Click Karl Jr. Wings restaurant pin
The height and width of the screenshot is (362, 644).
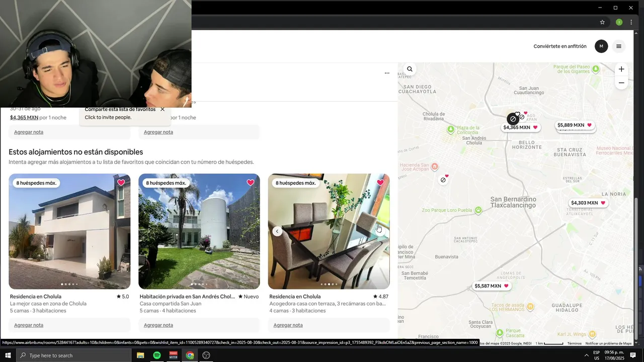[593, 334]
